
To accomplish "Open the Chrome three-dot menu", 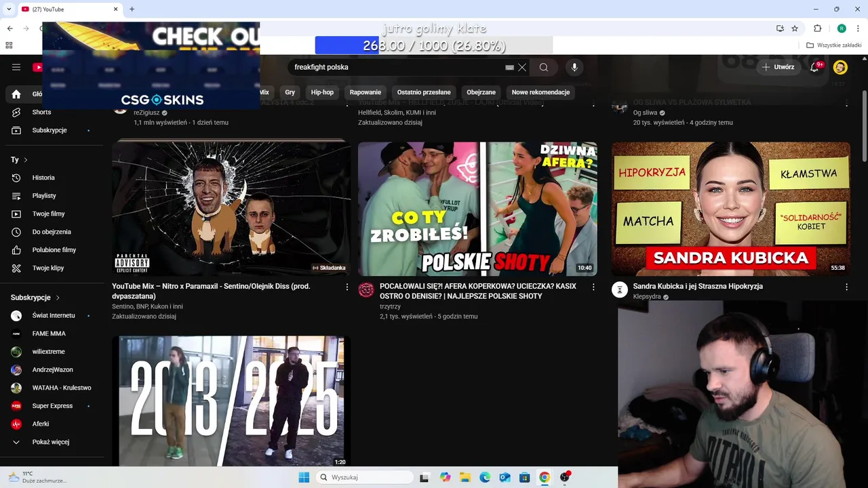I will click(857, 28).
